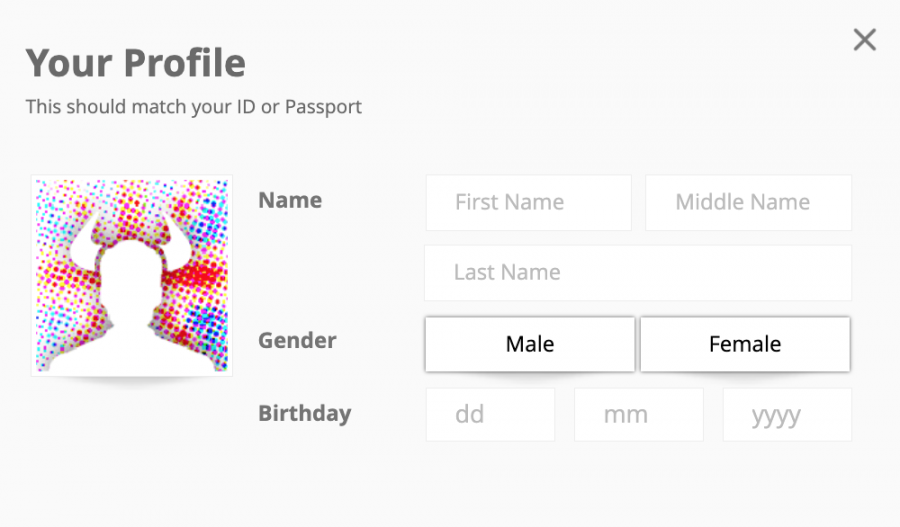Click the ID or Passport subtitle text
Screen dimensions: 900x527
[193, 107]
